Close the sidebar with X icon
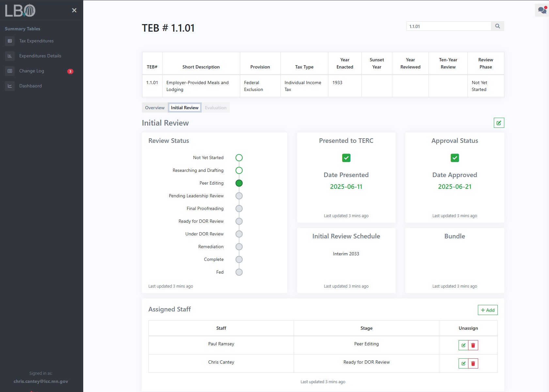This screenshot has height=392, width=549. pyautogui.click(x=74, y=10)
